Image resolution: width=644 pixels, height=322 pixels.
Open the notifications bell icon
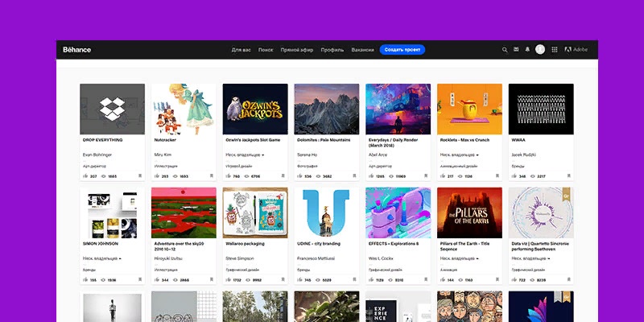[x=527, y=49]
